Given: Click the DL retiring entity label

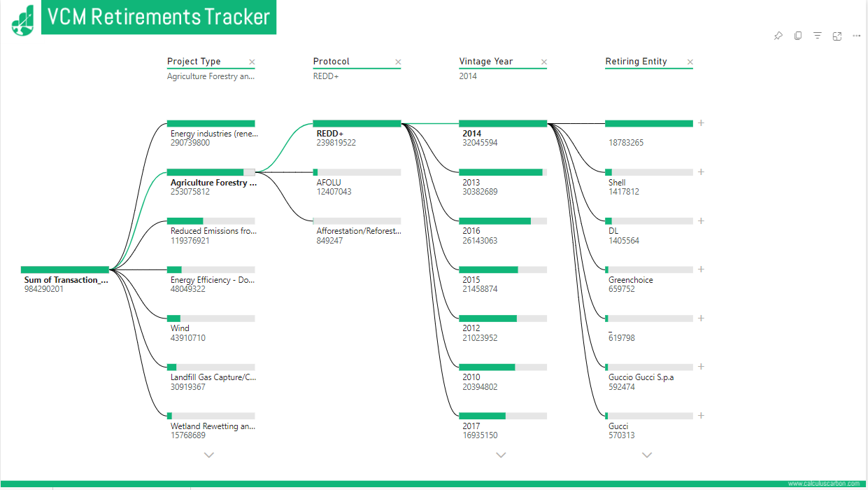Looking at the screenshot, I should click(x=613, y=231).
